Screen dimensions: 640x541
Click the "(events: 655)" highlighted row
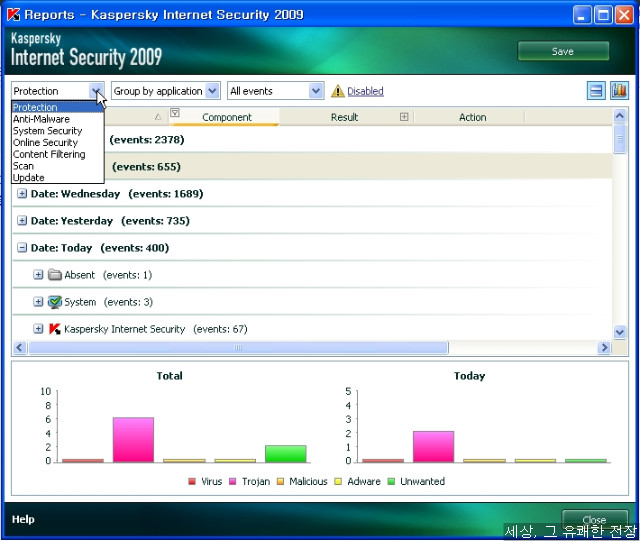(x=312, y=167)
